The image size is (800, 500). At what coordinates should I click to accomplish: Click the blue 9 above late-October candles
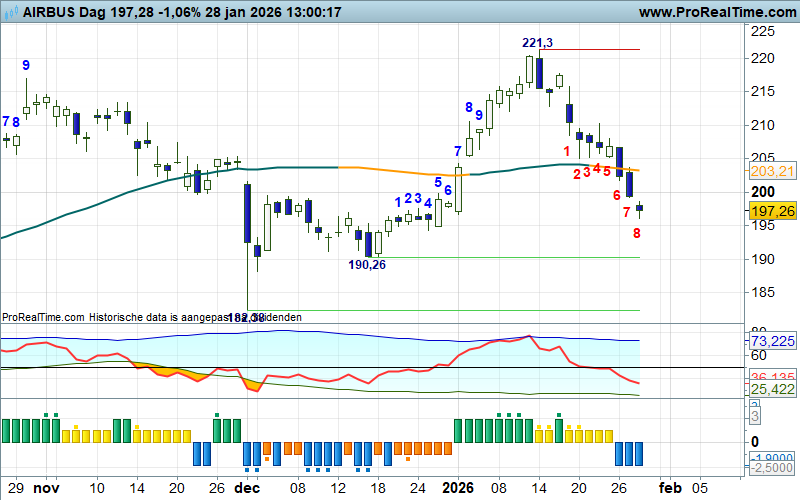click(x=26, y=65)
